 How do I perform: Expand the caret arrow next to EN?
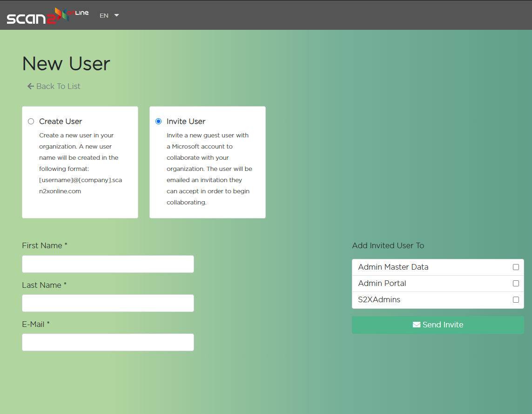tap(116, 15)
